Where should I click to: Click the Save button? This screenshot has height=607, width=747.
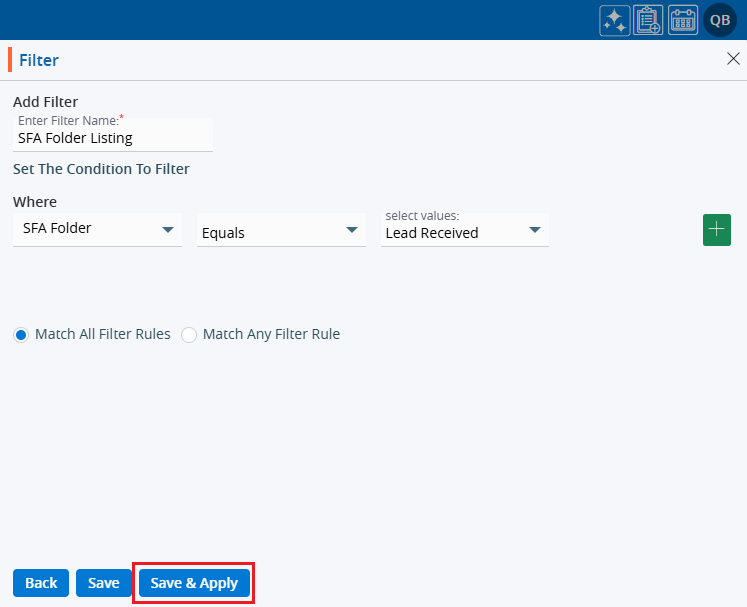[103, 583]
